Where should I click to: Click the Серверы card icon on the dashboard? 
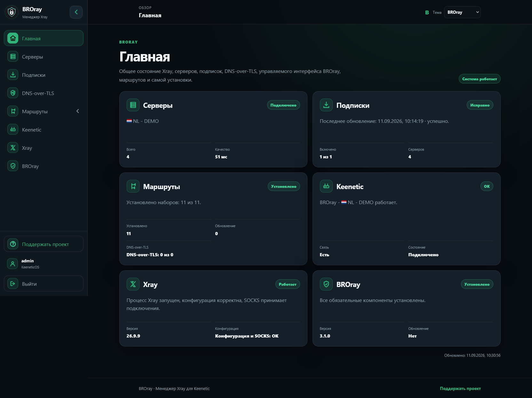click(x=133, y=105)
